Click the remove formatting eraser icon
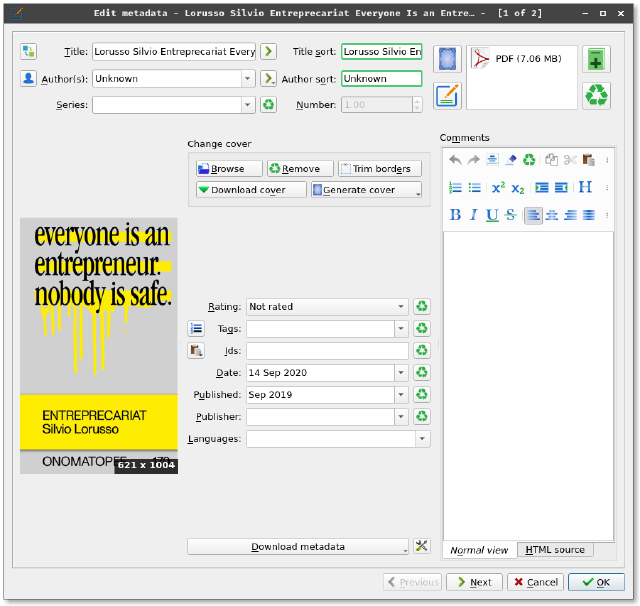 pos(511,160)
